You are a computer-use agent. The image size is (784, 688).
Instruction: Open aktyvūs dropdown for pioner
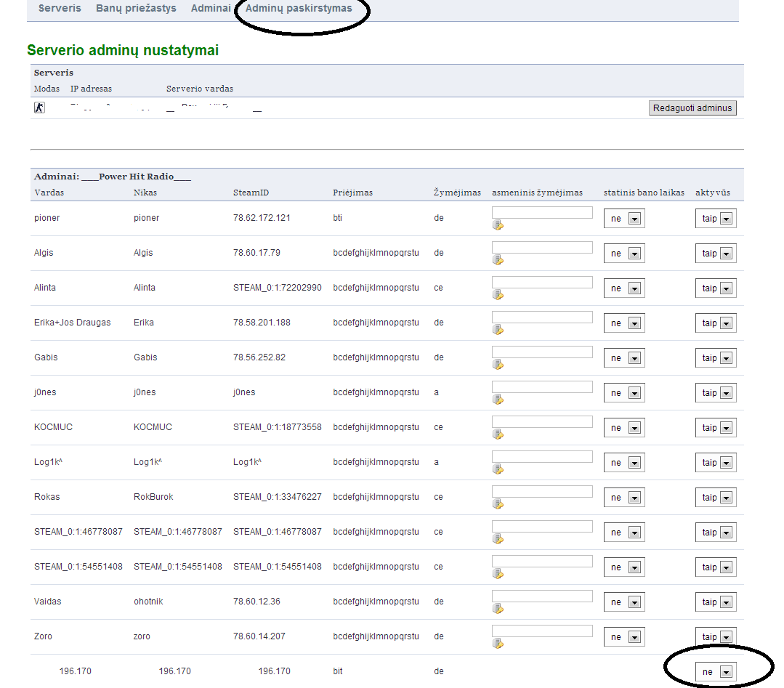pos(716,219)
